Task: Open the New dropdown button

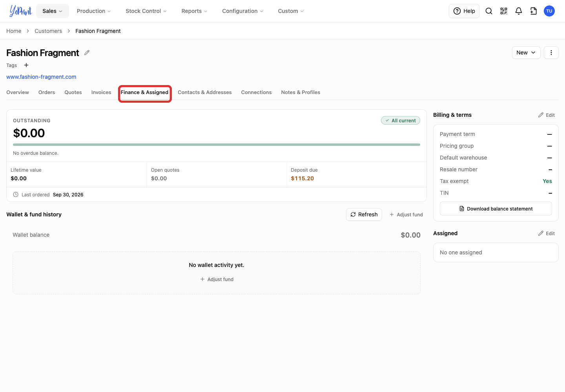Action: pos(526,53)
